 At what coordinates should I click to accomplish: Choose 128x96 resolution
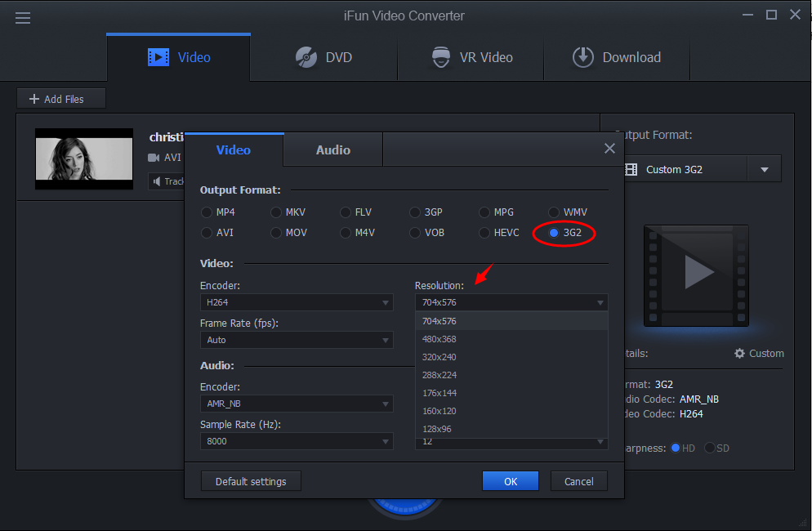coord(511,429)
